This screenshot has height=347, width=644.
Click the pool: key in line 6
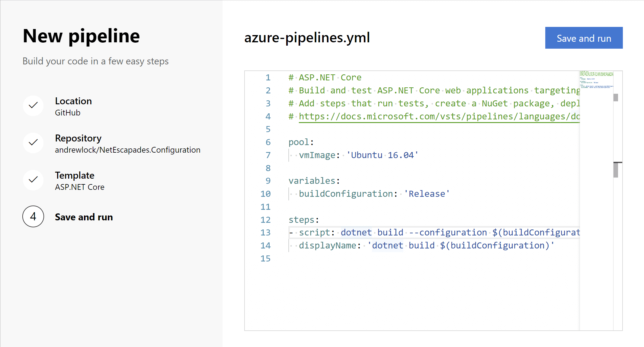(301, 142)
